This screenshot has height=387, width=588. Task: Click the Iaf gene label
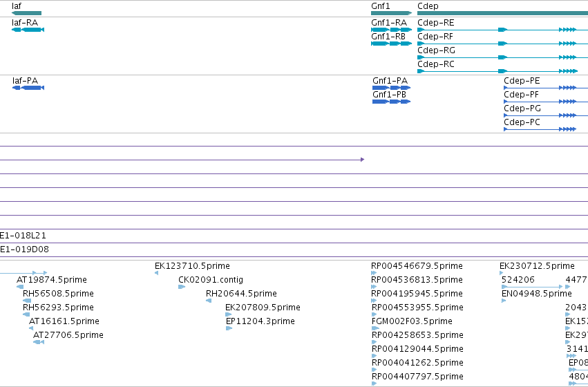pos(17,6)
